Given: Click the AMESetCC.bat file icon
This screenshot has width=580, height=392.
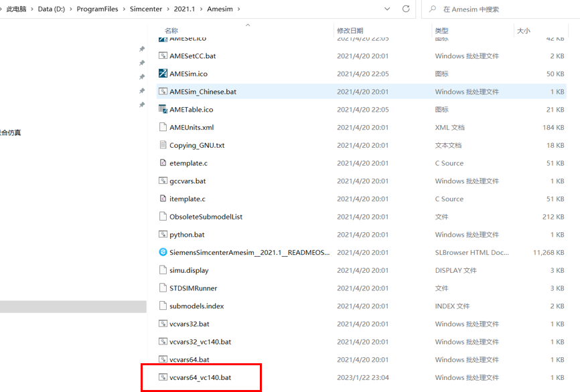Looking at the screenshot, I should pyautogui.click(x=163, y=56).
